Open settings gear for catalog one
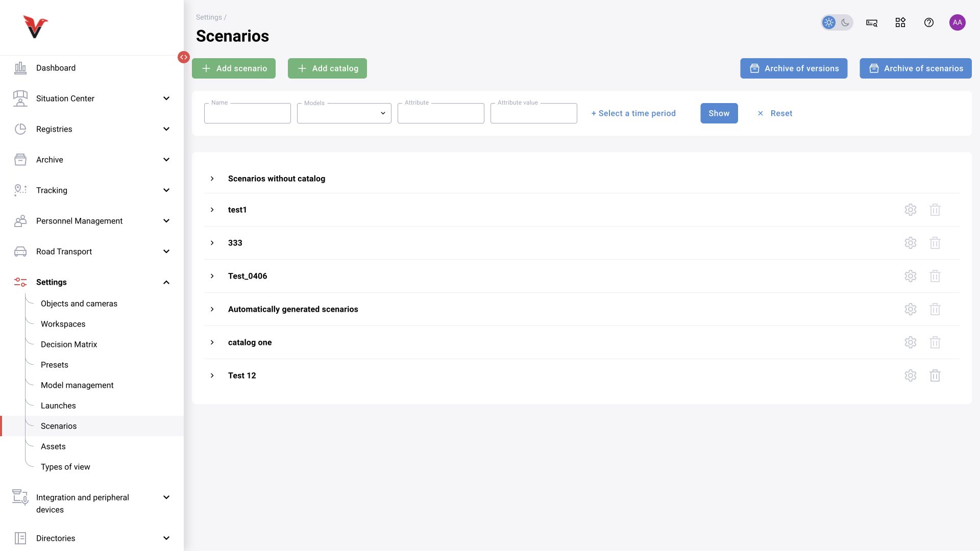Viewport: 980px width, 551px height. (x=911, y=342)
